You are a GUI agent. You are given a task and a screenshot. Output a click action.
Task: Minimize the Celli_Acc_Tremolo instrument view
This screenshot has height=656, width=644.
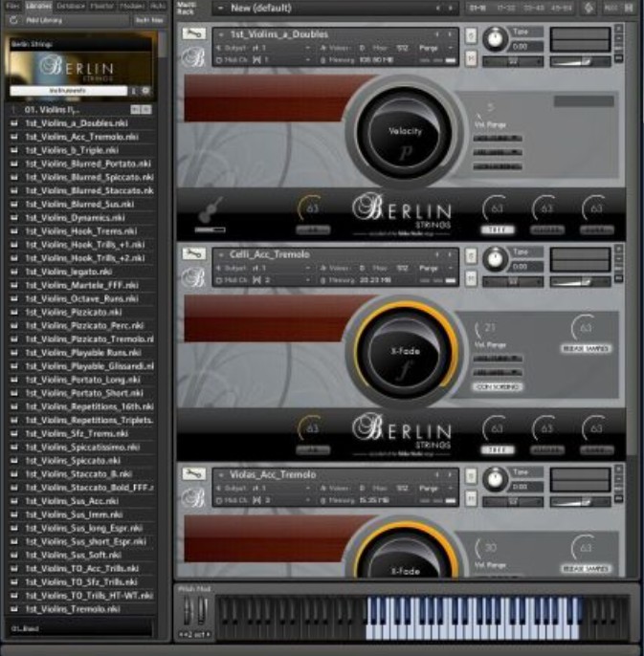click(x=619, y=258)
